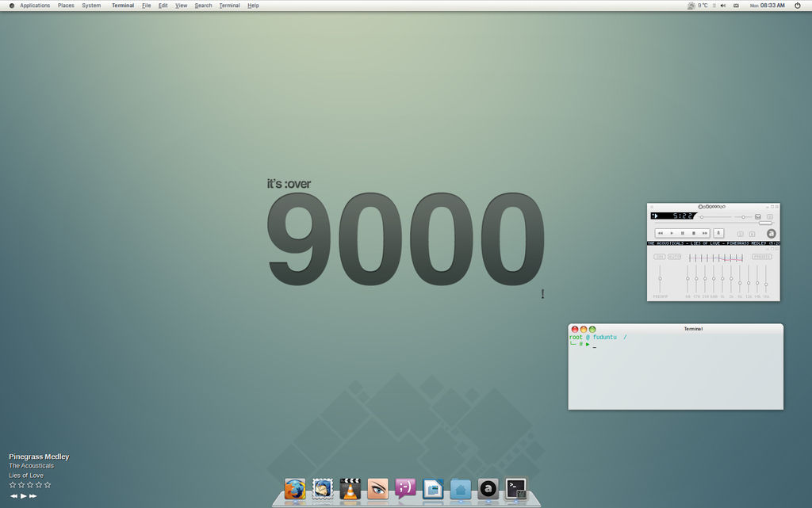Screen dimensions: 812x508
Task: Toggle the equalizer window button in player
Action: (758, 217)
